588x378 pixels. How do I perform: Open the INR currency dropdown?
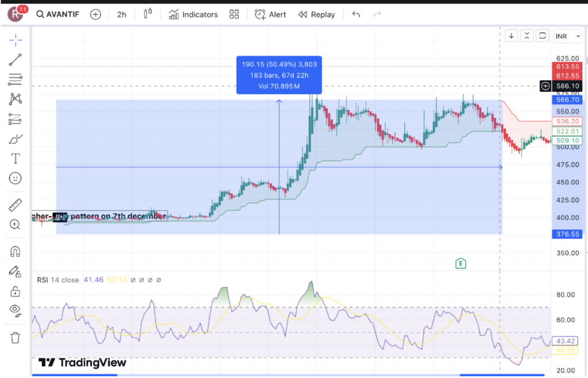(x=567, y=36)
